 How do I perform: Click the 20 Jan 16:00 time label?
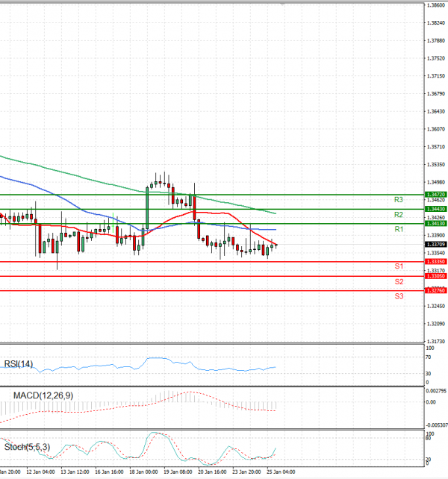click(x=212, y=472)
